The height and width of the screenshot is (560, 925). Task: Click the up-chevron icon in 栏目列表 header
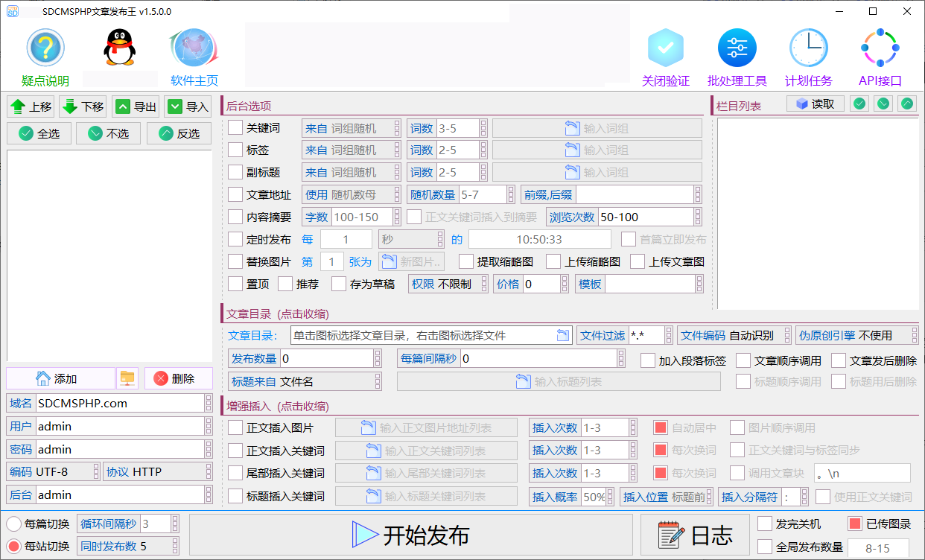tap(907, 104)
